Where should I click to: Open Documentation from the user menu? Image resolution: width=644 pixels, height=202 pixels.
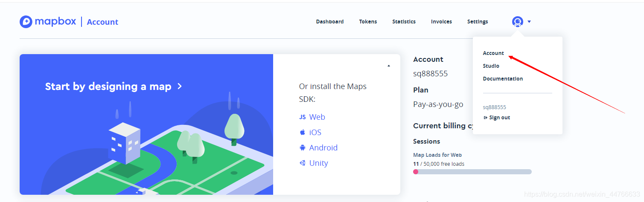point(503,79)
